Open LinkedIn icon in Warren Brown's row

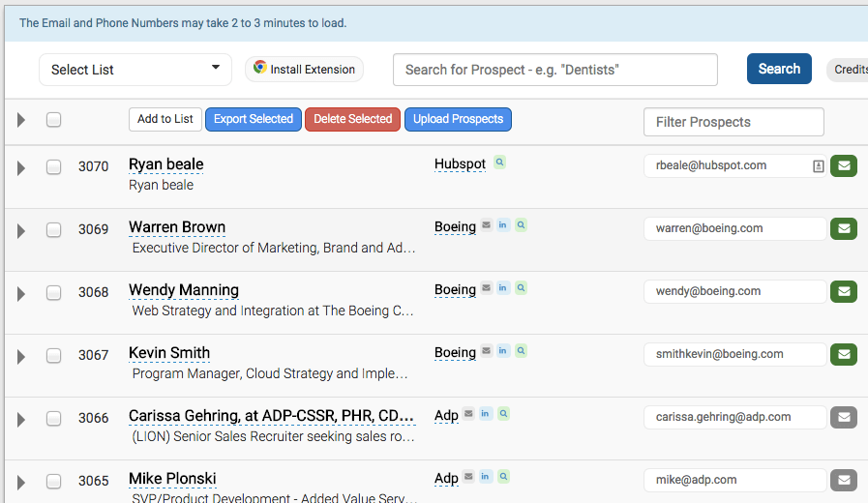tap(502, 225)
